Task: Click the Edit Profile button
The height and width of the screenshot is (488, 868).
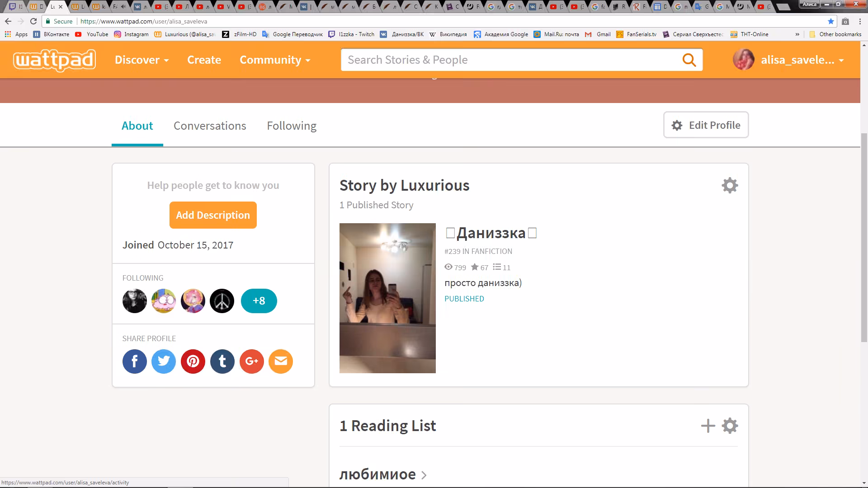Action: click(706, 125)
